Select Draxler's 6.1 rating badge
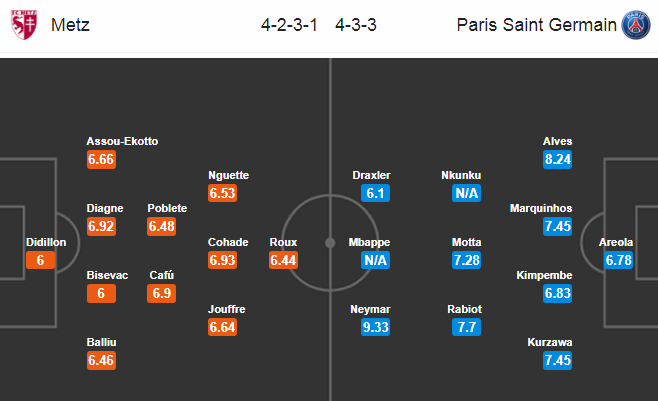This screenshot has height=401, width=658. tap(376, 193)
